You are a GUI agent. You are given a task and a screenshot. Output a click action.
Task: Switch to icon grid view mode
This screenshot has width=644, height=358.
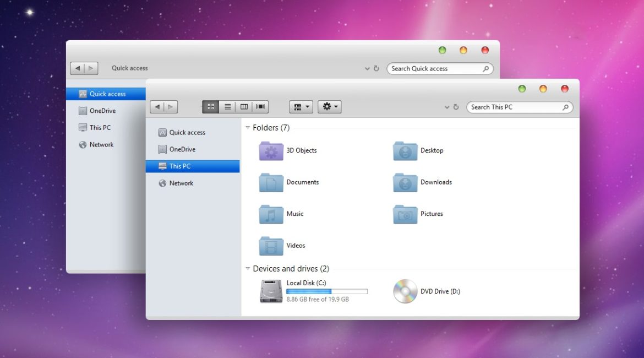click(x=211, y=107)
